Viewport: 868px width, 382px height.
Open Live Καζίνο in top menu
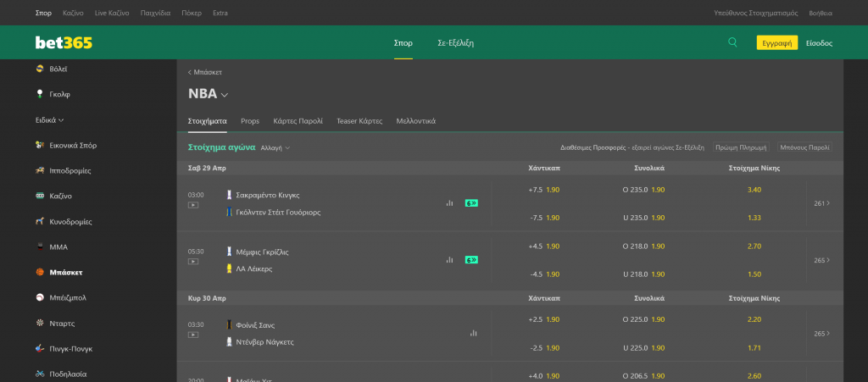point(112,13)
